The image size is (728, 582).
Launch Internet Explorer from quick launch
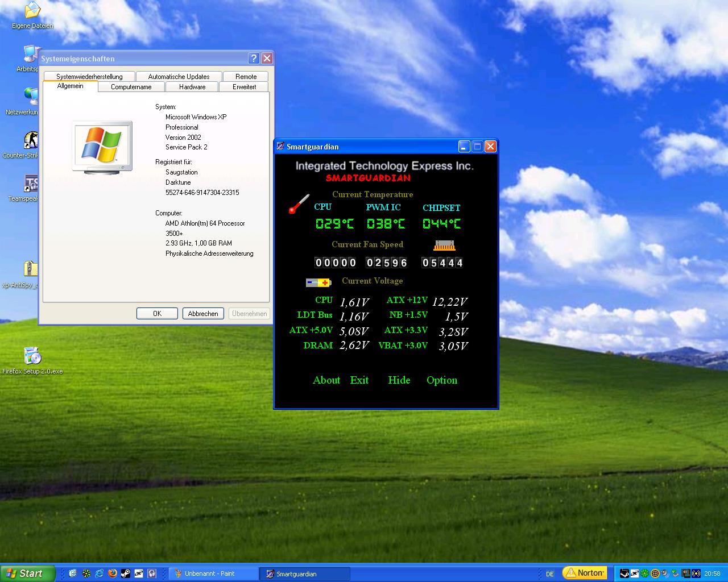(100, 573)
